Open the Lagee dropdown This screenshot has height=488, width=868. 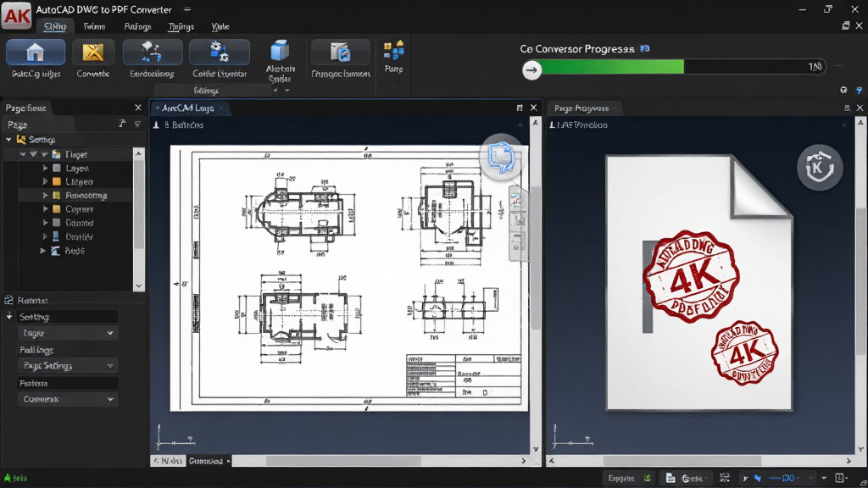click(68, 333)
